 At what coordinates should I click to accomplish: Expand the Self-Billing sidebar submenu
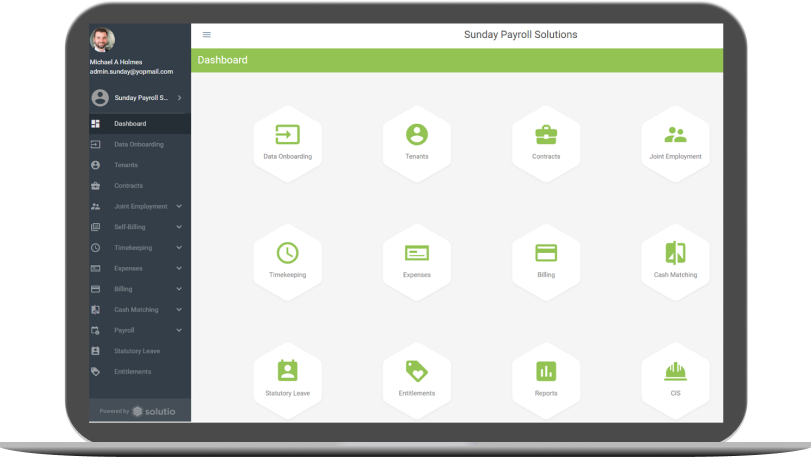pos(179,227)
